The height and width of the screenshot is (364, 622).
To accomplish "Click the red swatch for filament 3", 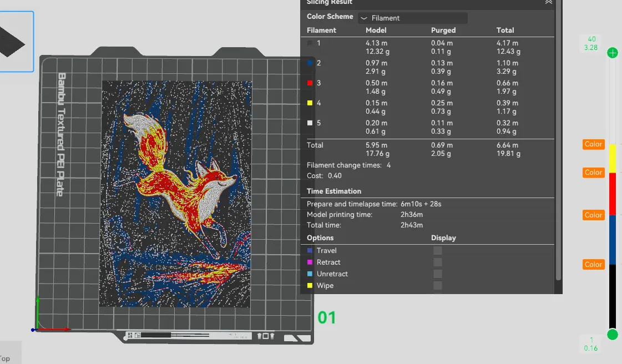I will pos(310,83).
